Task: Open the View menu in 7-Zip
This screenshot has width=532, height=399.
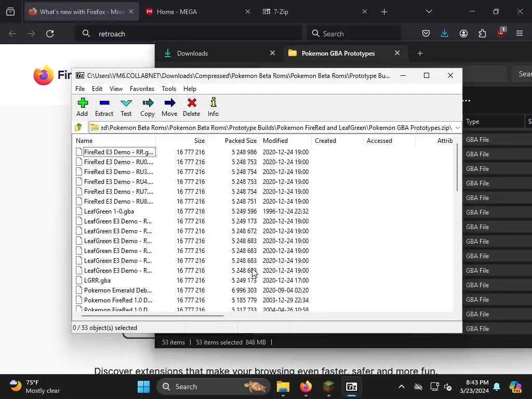Action: [x=116, y=88]
